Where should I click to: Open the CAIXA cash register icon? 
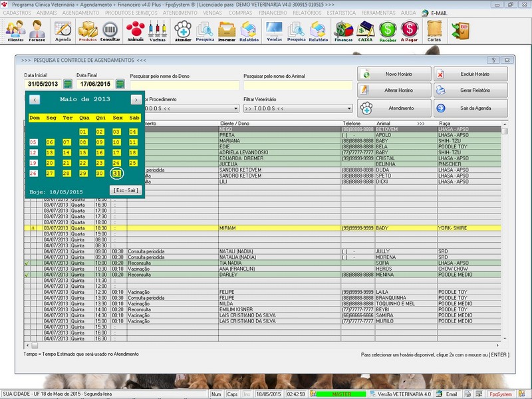click(365, 31)
